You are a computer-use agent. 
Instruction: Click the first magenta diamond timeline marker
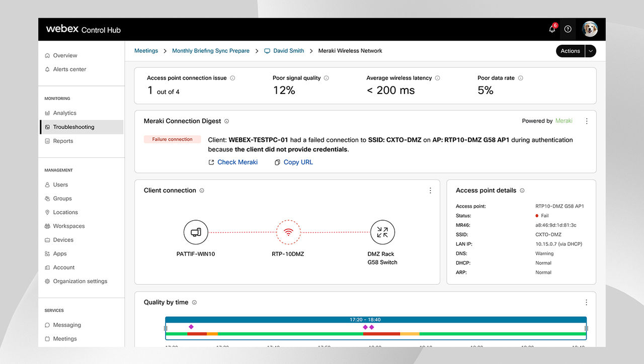pyautogui.click(x=191, y=327)
